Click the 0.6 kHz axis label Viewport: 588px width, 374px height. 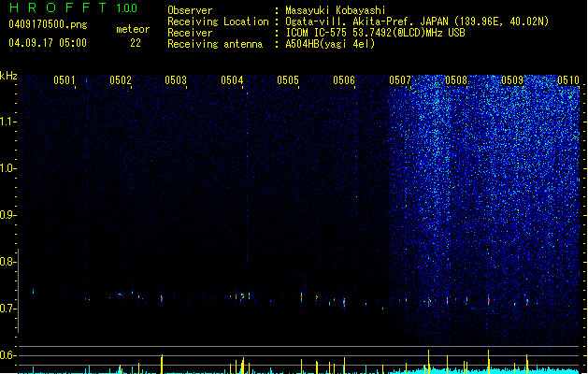(x=7, y=355)
